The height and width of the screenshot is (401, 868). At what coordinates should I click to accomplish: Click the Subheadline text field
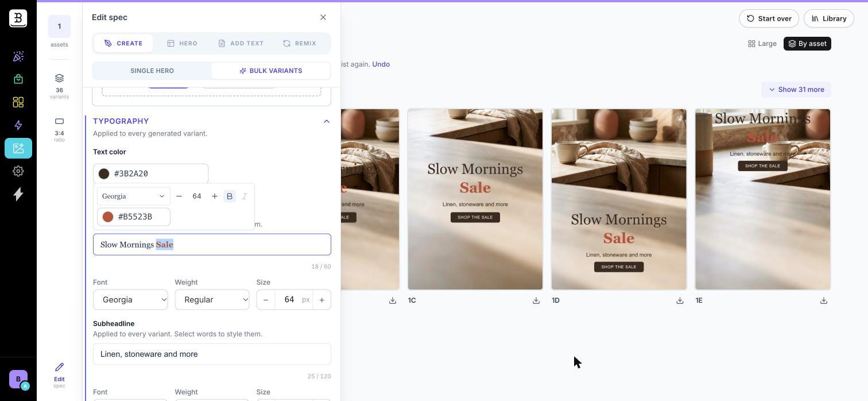(x=212, y=354)
